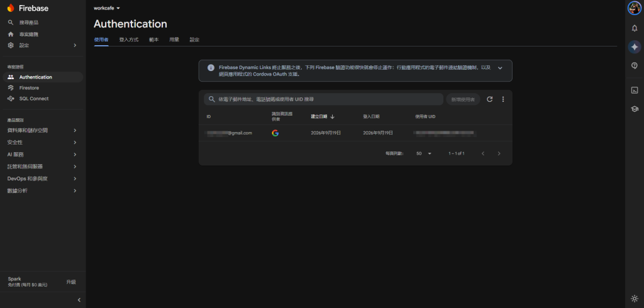Click the Spark plan label

click(14, 279)
